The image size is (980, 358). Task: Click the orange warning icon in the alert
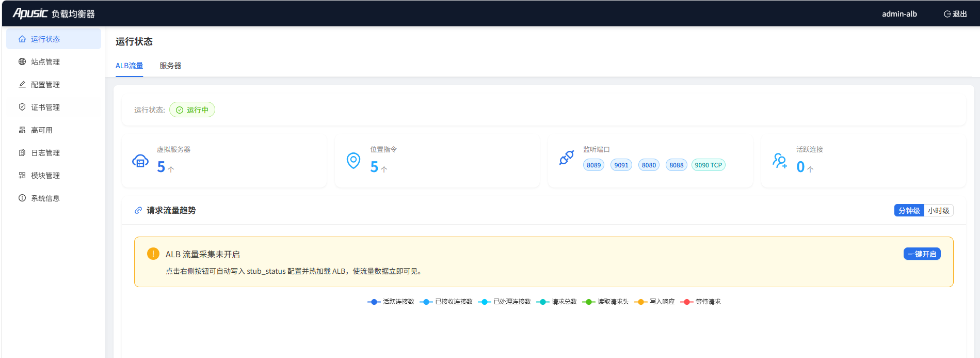(x=153, y=254)
